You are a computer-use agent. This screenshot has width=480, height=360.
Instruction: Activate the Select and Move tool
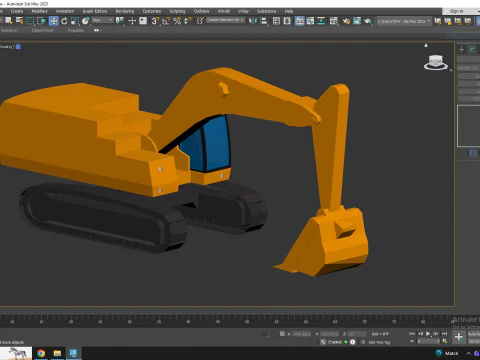point(53,21)
